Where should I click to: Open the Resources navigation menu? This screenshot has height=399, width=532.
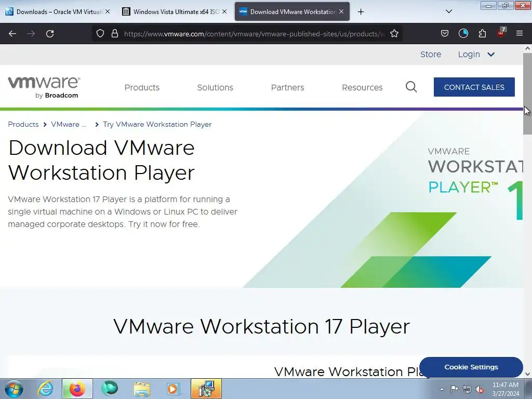pyautogui.click(x=362, y=87)
